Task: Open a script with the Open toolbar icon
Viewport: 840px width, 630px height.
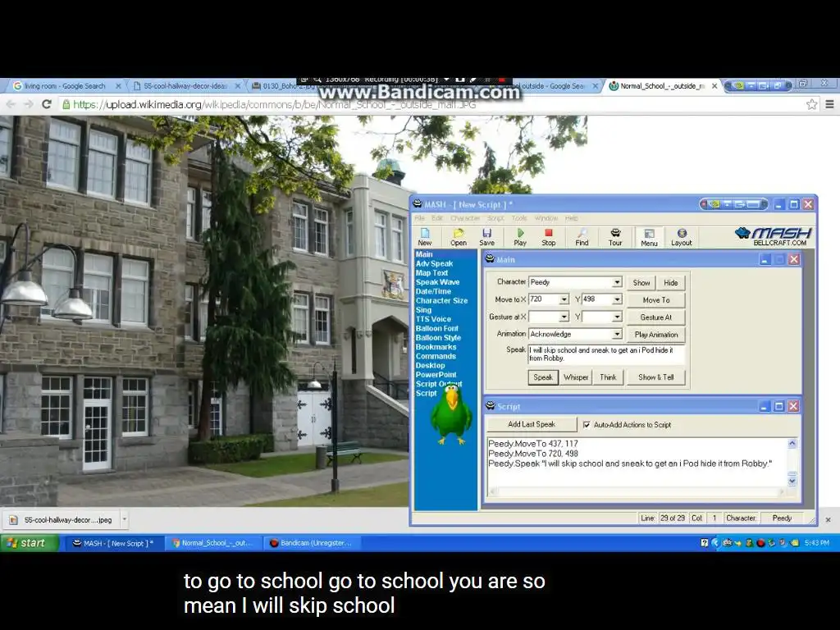Action: [458, 237]
